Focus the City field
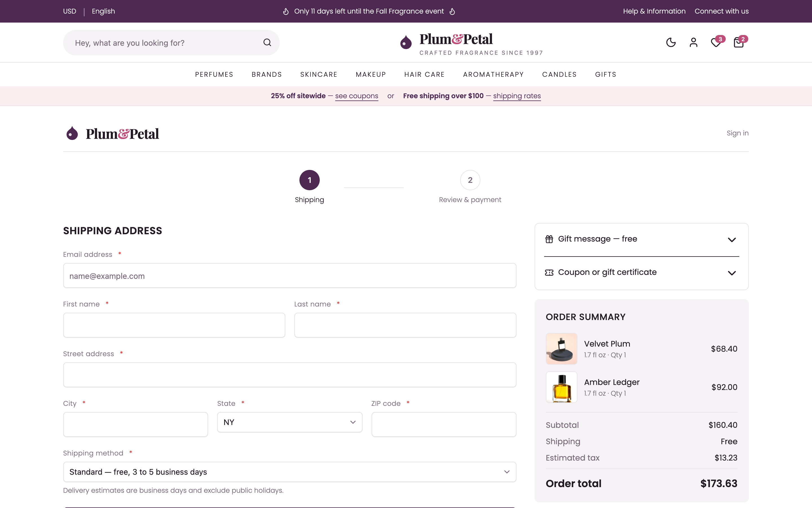The image size is (812, 508). pos(136,424)
